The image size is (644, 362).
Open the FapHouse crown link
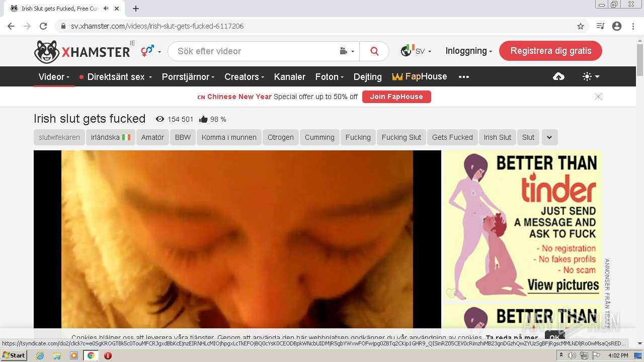(420, 76)
